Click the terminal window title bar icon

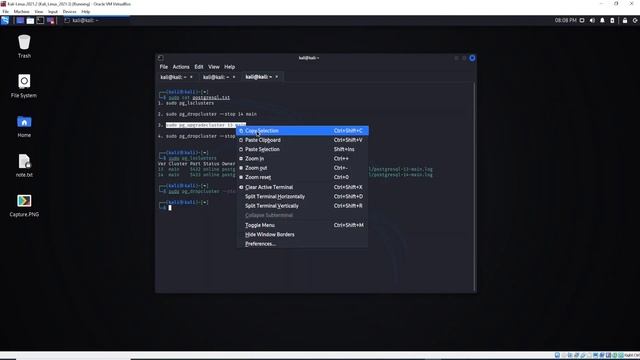(161, 58)
